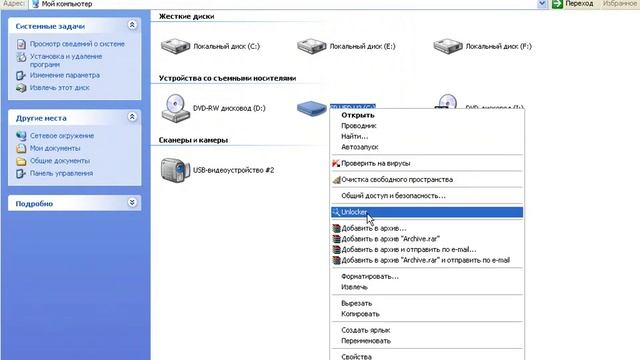Open Local Disk (F:) drive icon
The height and width of the screenshot is (360, 640).
click(x=448, y=46)
